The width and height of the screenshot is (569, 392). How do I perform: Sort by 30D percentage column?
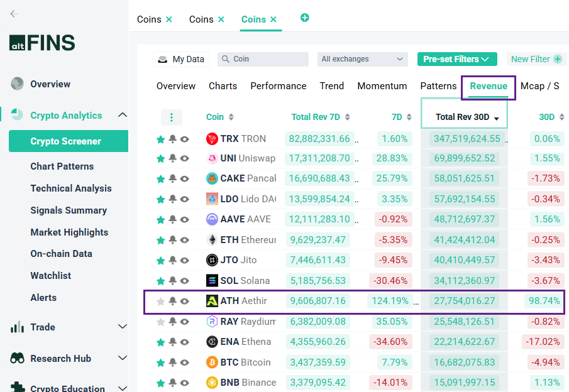click(551, 117)
